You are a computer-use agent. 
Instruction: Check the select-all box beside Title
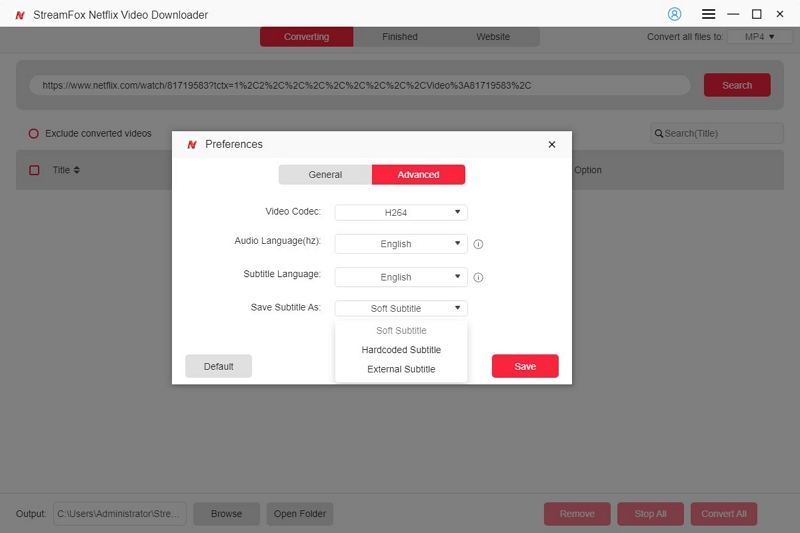34,170
